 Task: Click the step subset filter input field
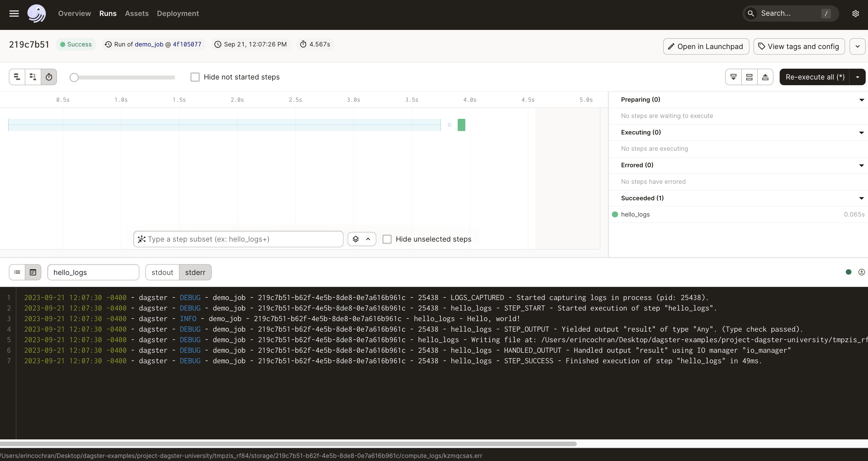click(238, 239)
